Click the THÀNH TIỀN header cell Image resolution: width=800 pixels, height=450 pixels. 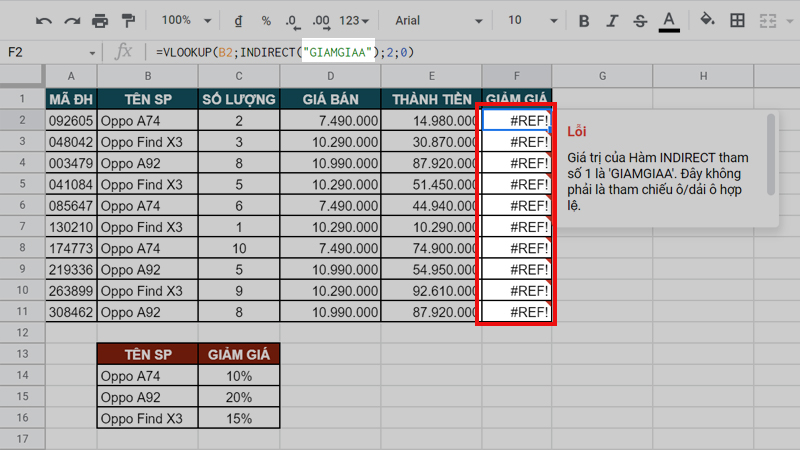432,99
